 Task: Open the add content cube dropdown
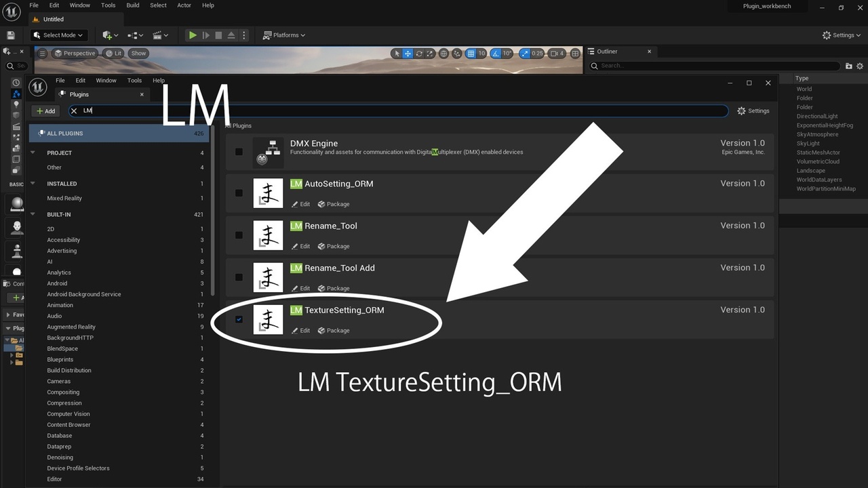click(x=110, y=35)
